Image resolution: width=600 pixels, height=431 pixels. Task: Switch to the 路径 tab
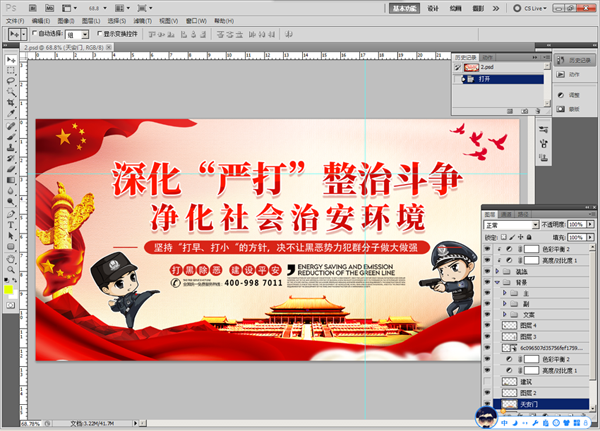[523, 214]
